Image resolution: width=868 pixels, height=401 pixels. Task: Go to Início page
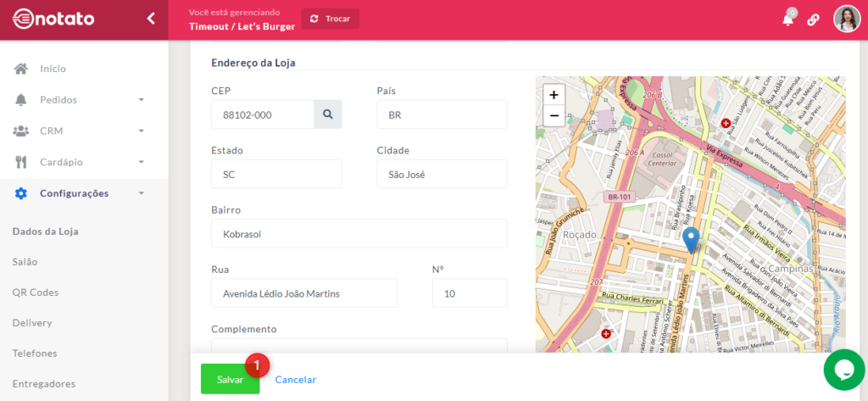tap(53, 69)
